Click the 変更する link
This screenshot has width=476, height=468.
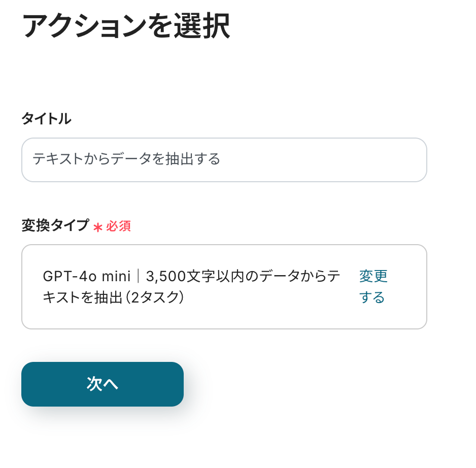pyautogui.click(x=373, y=287)
